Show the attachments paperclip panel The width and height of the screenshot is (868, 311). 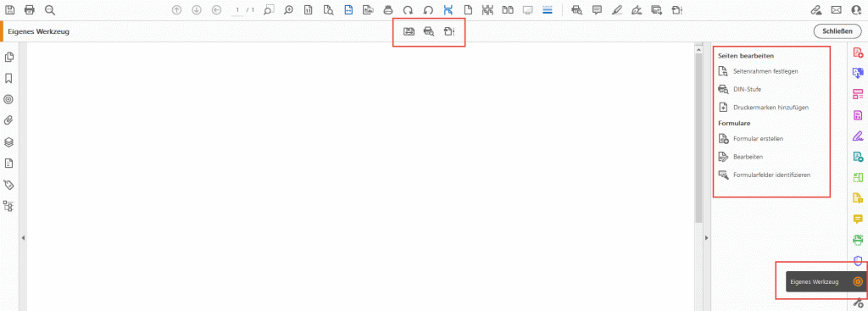click(8, 120)
